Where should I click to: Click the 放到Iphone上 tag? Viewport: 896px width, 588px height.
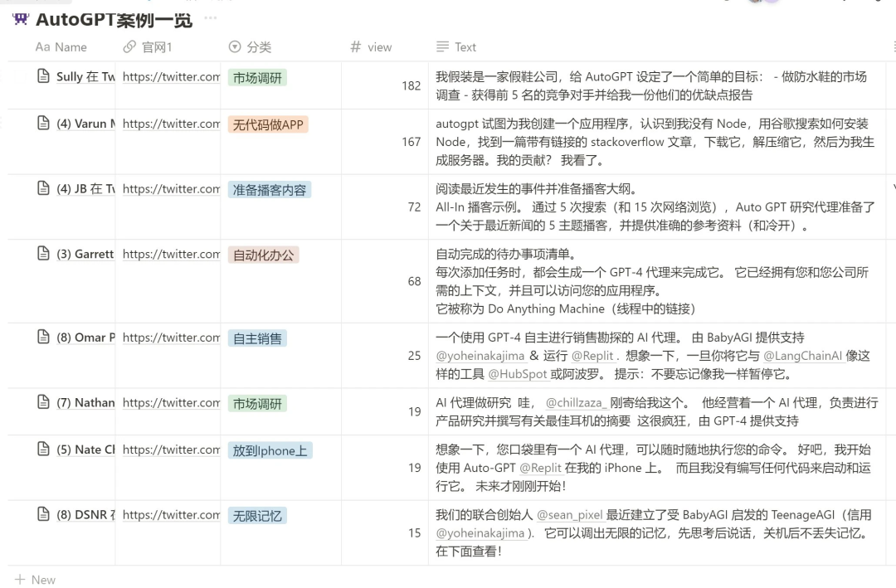tap(270, 451)
